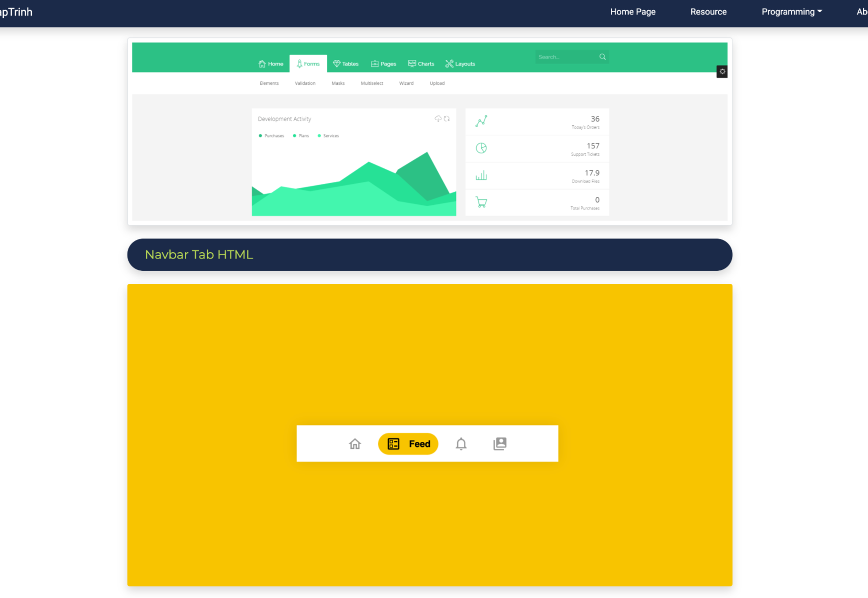Click the cloud upload icon in Development Activity
Screen dimensions: 868x598
point(438,119)
